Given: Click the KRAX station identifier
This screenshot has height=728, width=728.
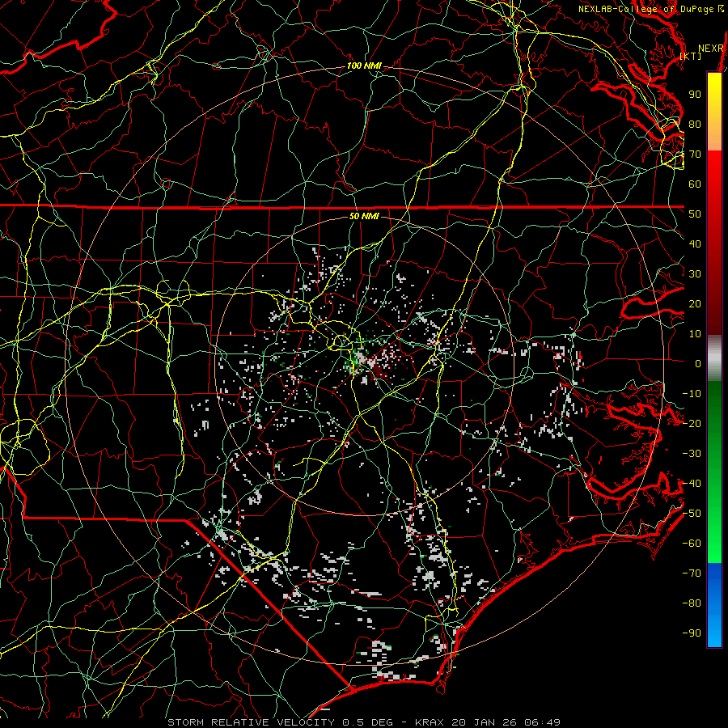Looking at the screenshot, I should tap(430, 722).
